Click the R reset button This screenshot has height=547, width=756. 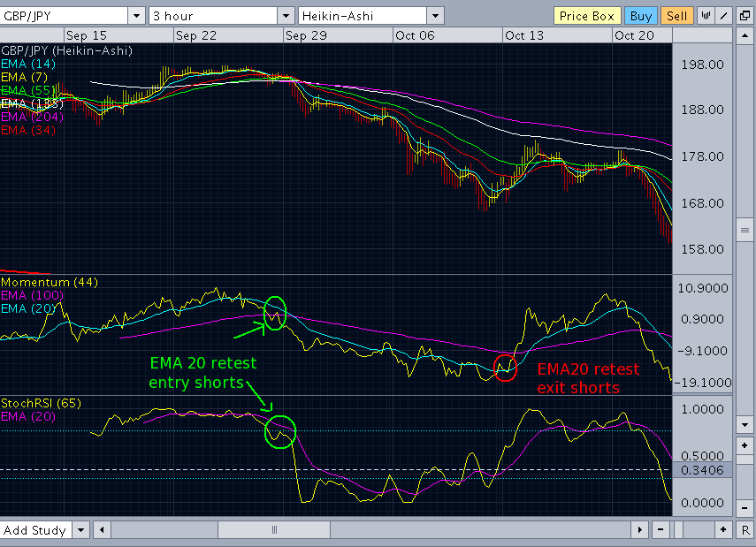click(x=745, y=529)
